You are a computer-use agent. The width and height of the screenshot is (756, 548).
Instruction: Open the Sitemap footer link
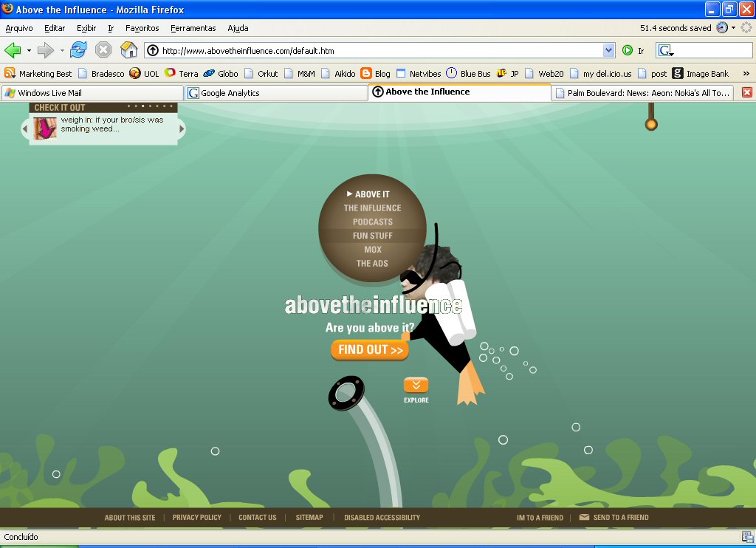(x=309, y=518)
